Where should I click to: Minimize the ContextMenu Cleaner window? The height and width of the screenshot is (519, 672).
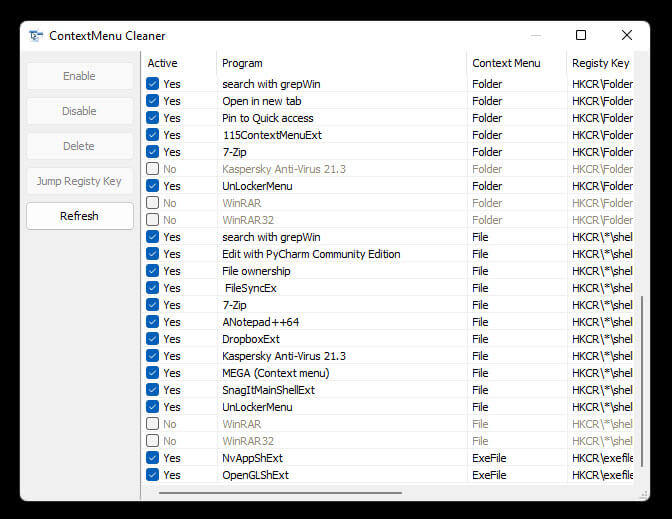pos(536,35)
